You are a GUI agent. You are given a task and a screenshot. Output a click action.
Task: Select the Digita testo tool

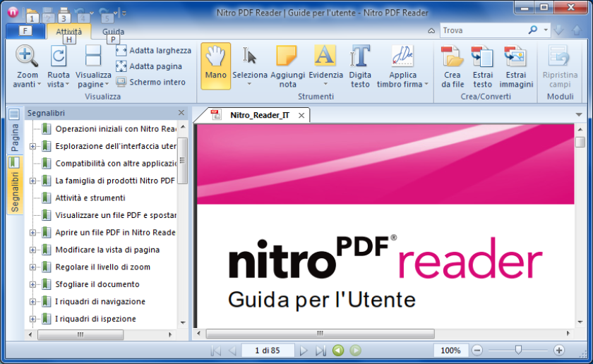(x=359, y=56)
